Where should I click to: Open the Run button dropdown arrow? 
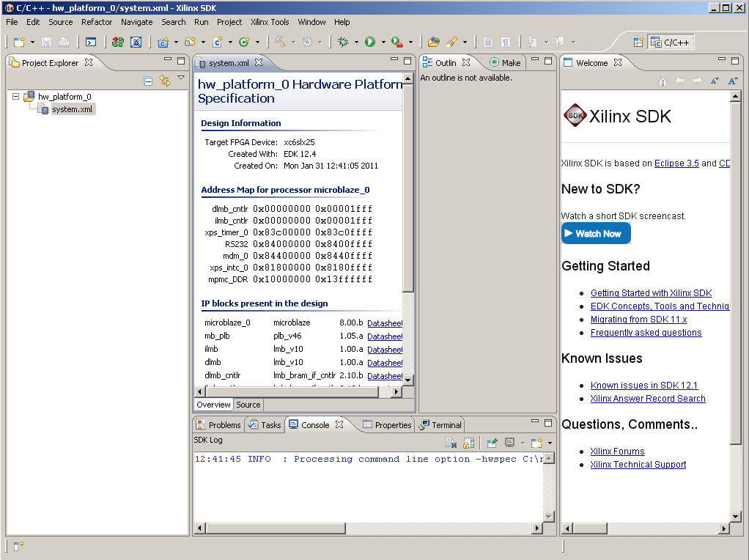383,43
